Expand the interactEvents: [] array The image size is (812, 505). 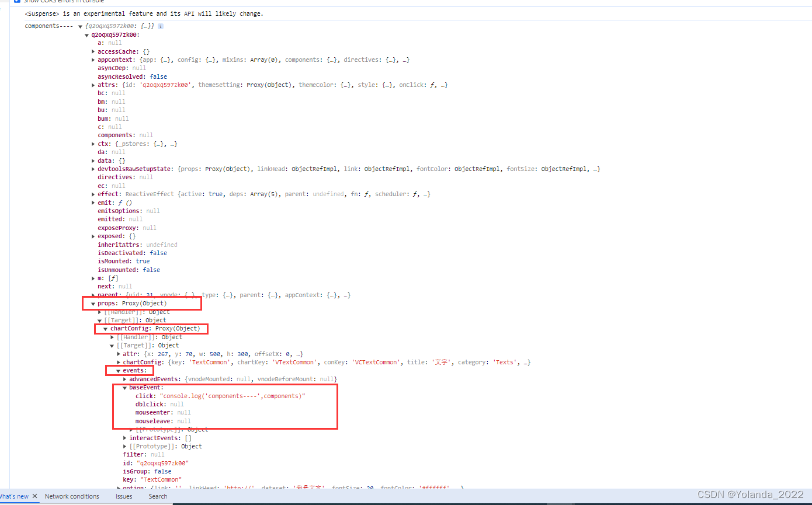(125, 438)
